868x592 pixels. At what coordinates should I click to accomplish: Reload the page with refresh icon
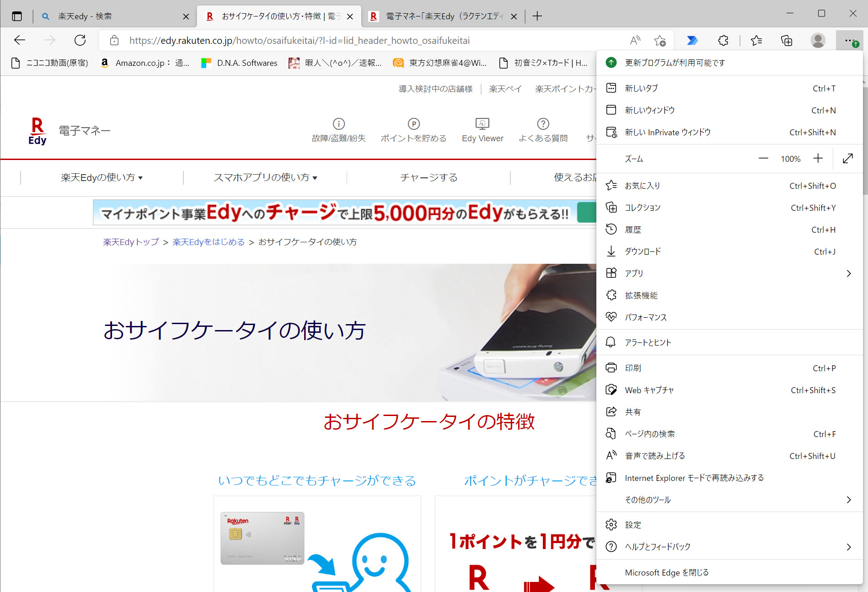pyautogui.click(x=80, y=40)
